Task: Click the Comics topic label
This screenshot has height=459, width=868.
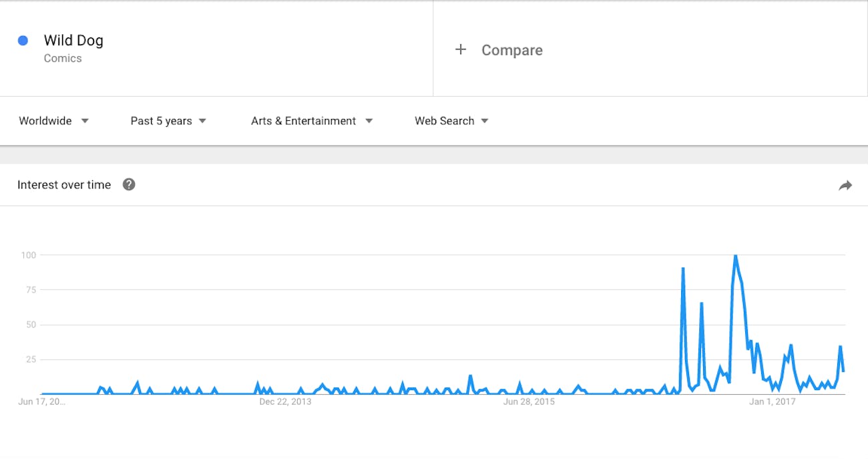Action: pyautogui.click(x=63, y=58)
